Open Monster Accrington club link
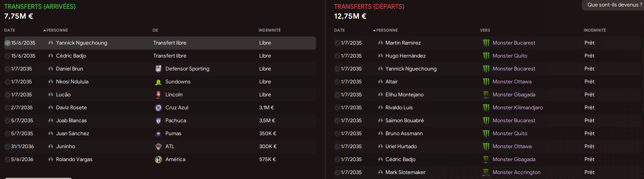This screenshot has width=644, height=179. click(x=516, y=173)
